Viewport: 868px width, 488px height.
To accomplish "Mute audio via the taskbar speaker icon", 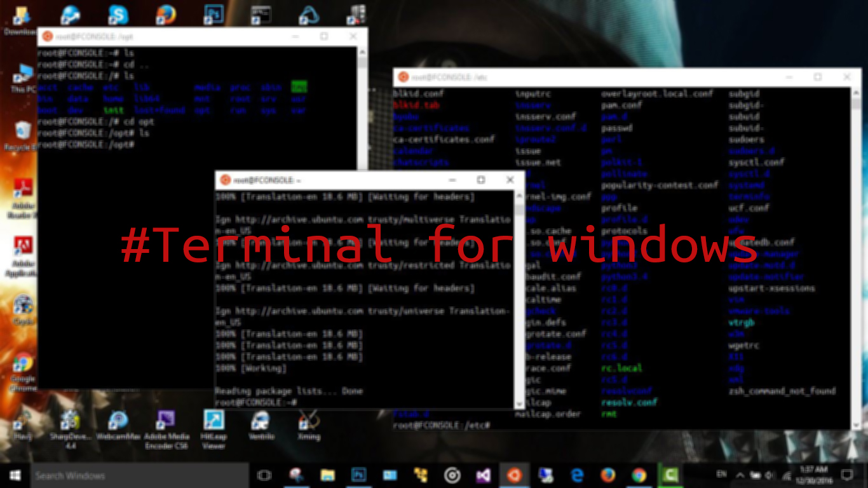I will [x=770, y=475].
